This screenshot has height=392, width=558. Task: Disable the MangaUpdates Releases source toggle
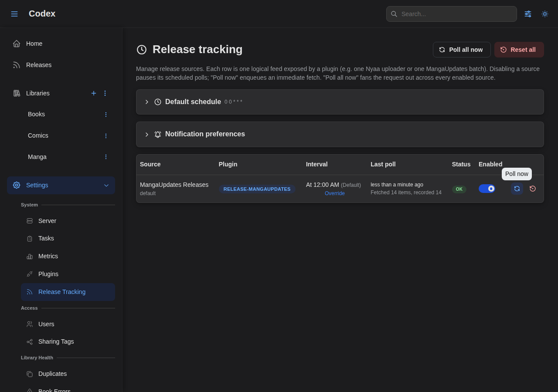[x=487, y=189]
